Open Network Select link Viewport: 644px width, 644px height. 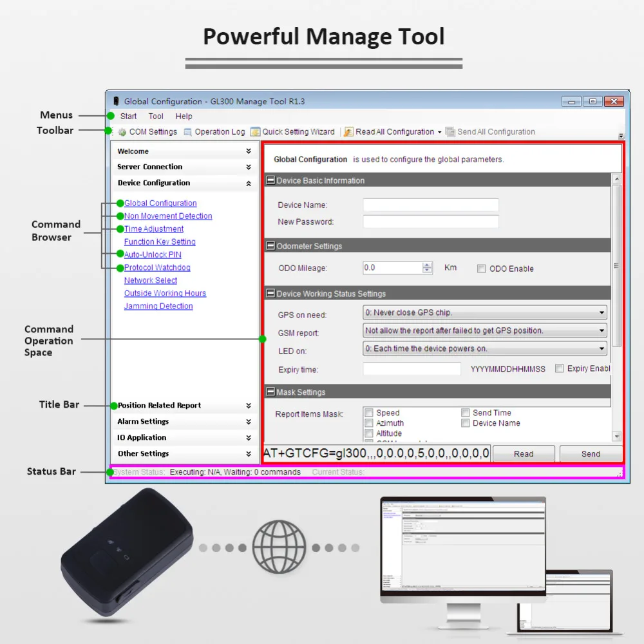pyautogui.click(x=150, y=280)
